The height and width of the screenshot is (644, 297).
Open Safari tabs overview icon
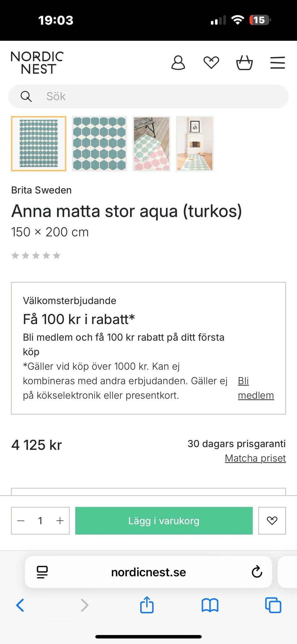(273, 605)
